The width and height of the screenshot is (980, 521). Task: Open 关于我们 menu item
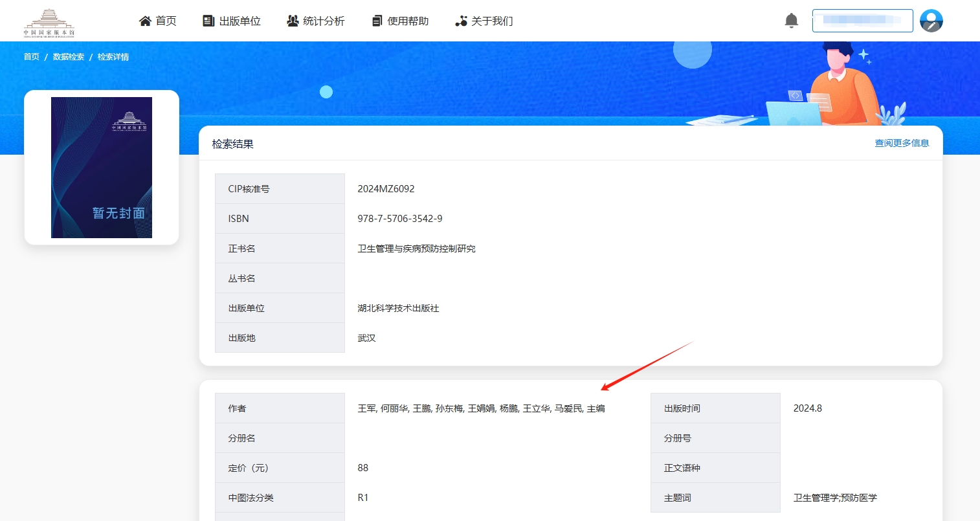(x=492, y=21)
